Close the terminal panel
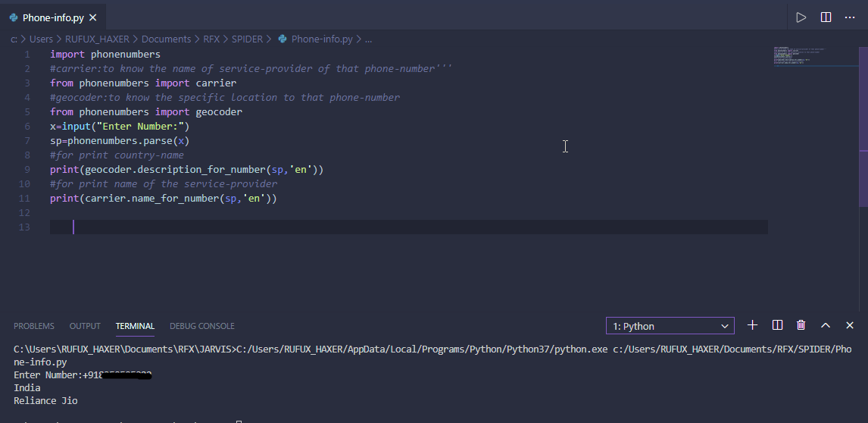 click(x=850, y=325)
